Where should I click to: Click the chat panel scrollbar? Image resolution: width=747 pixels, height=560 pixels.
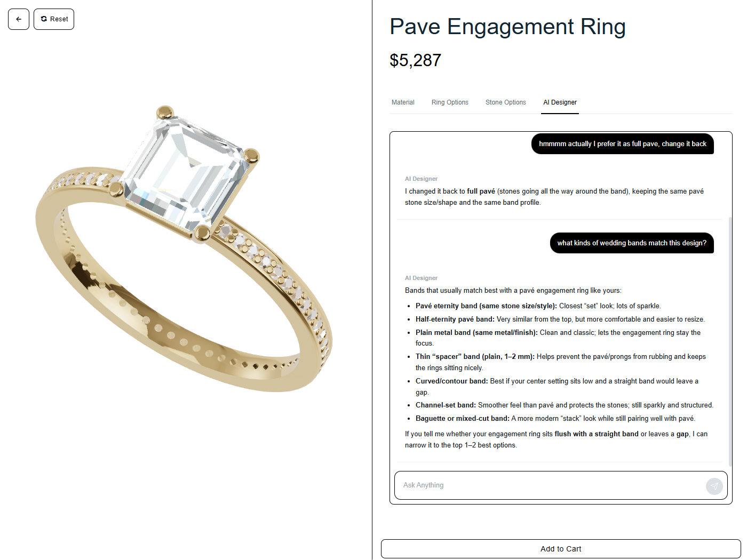[730, 341]
